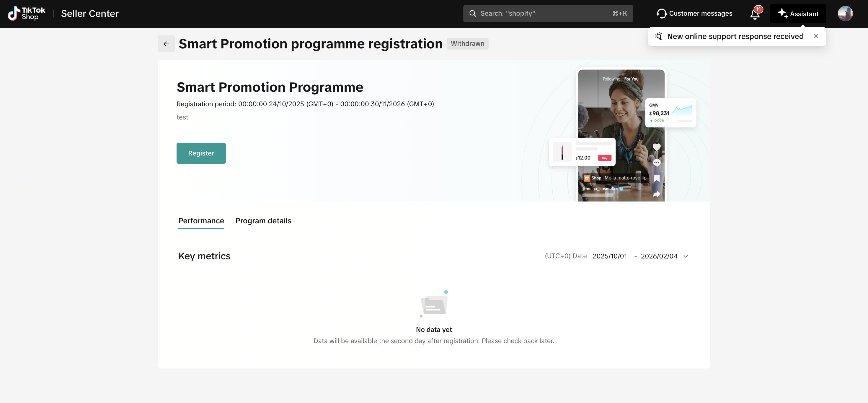Viewport: 868px width, 403px height.
Task: Open the notifications bell
Action: tap(755, 14)
